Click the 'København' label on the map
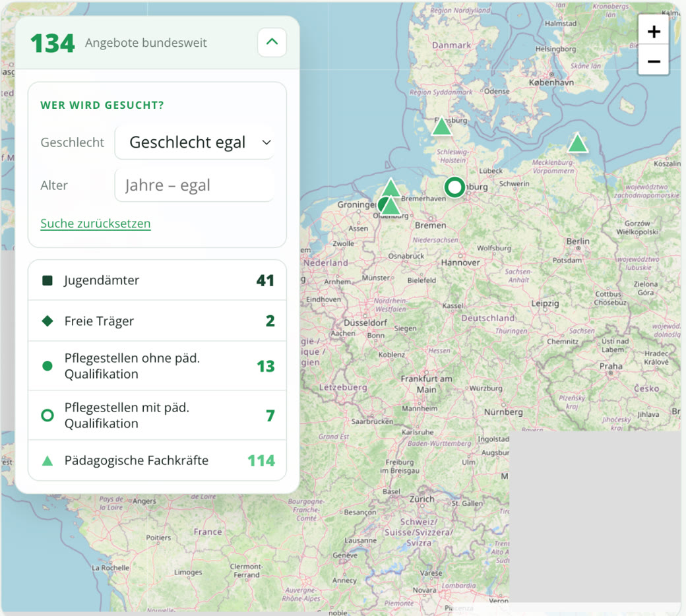686x616 pixels. pyautogui.click(x=551, y=82)
